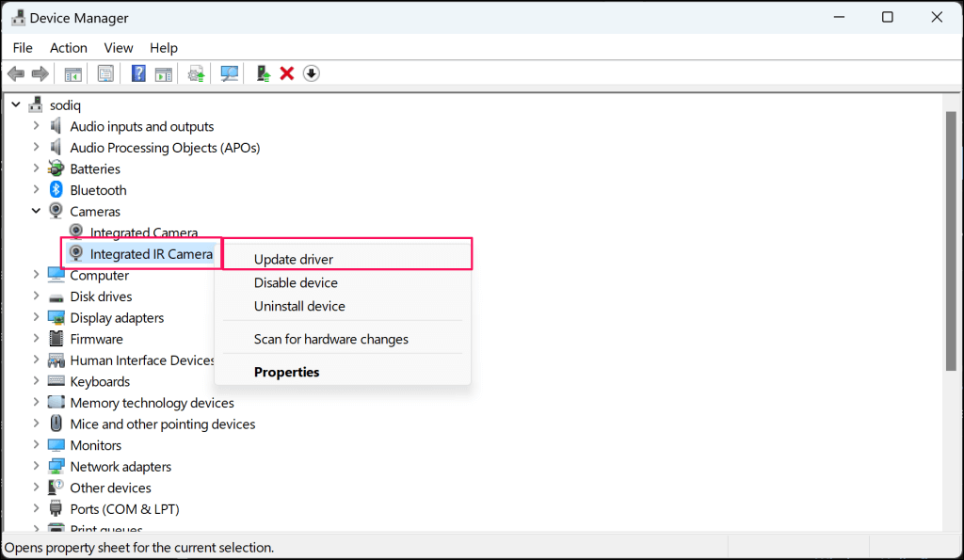This screenshot has width=964, height=560.
Task: Select the sodiq computer name
Action: [65, 105]
